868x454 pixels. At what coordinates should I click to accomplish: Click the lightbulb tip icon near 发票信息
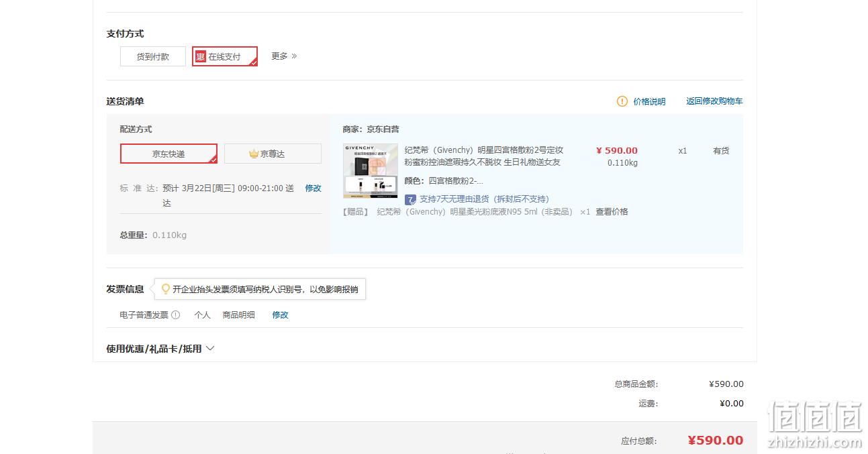coord(166,290)
